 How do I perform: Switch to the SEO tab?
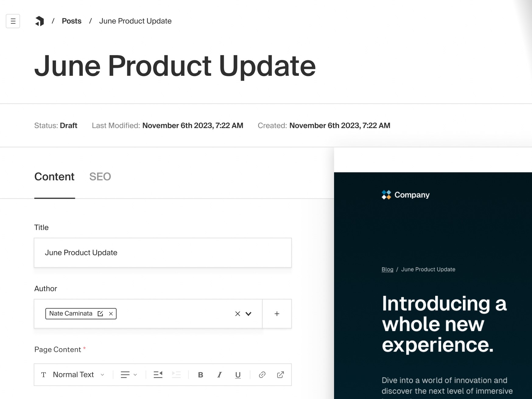pos(100,177)
